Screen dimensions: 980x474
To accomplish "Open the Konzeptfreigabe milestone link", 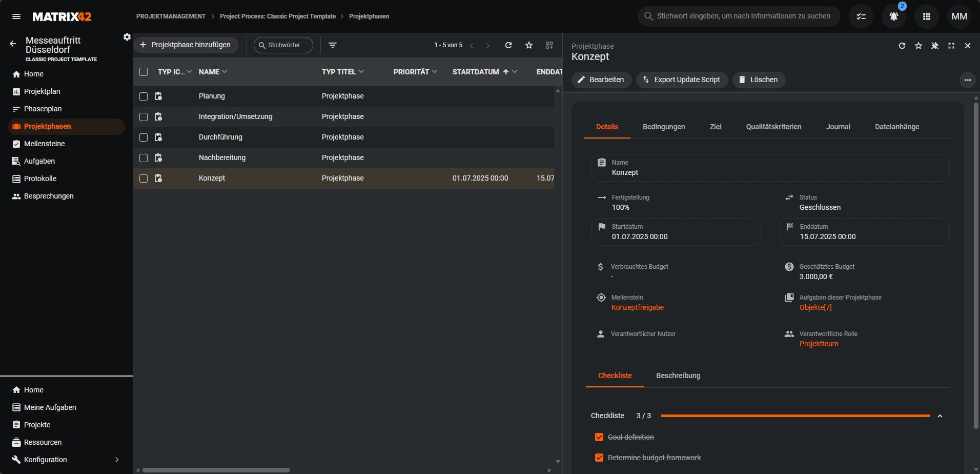I will click(x=638, y=307).
